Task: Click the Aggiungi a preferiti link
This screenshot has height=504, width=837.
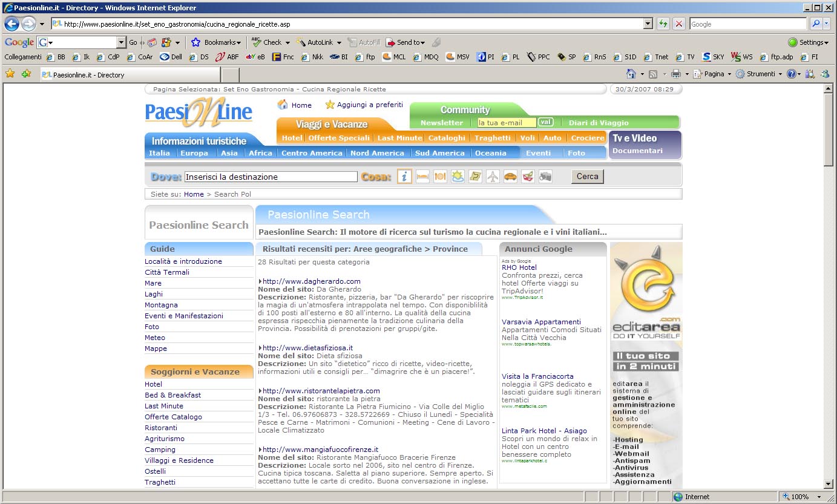Action: [370, 105]
